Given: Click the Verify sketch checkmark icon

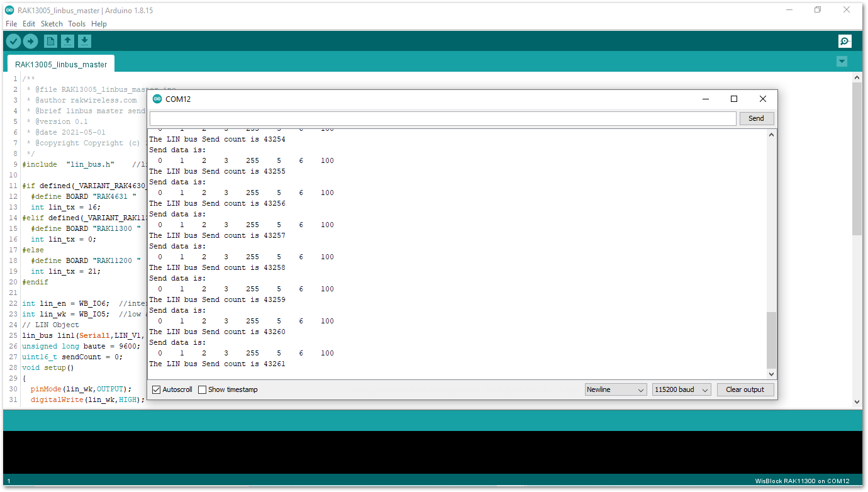Looking at the screenshot, I should pyautogui.click(x=13, y=42).
